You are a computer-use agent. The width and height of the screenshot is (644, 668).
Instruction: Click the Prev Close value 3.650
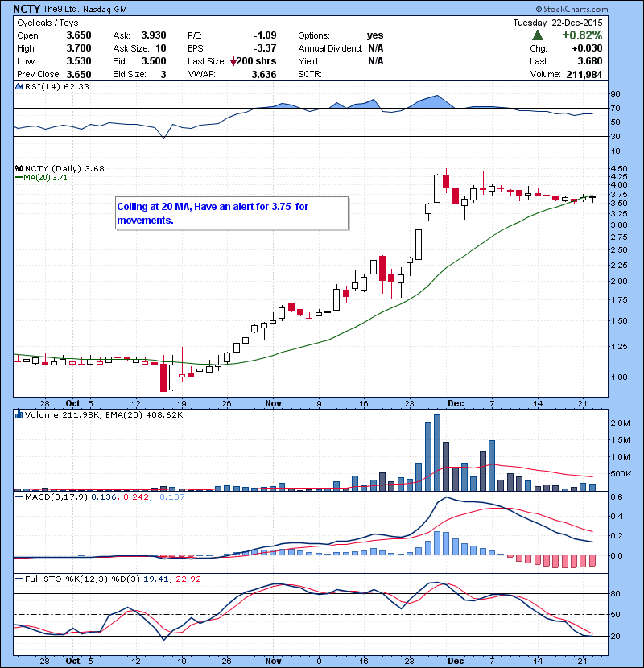tap(78, 75)
